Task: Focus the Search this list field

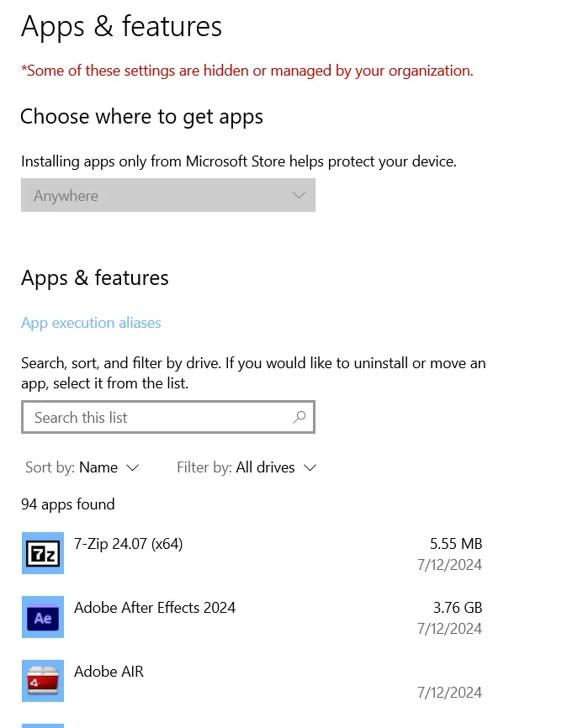Action: (168, 417)
